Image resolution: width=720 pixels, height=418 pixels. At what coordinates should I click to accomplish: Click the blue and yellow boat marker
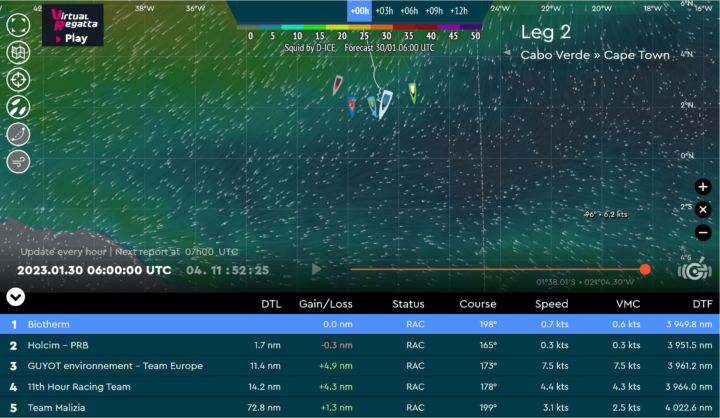(x=372, y=106)
